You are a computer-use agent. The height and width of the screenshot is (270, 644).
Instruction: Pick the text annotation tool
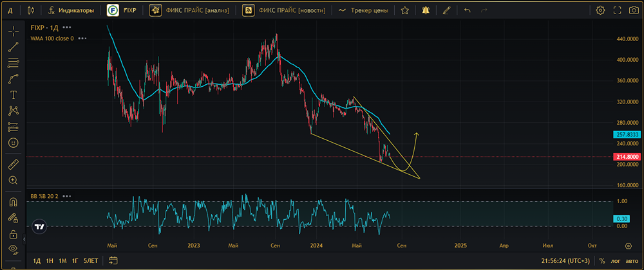point(13,94)
